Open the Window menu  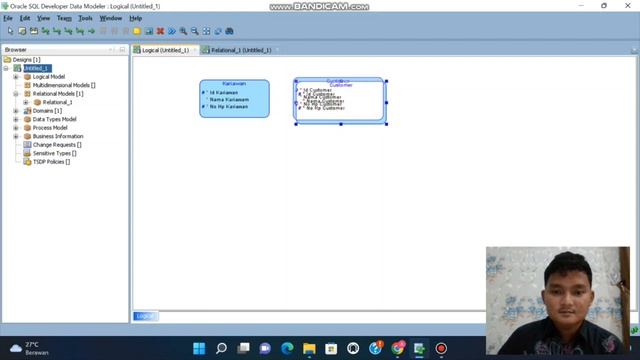click(111, 18)
